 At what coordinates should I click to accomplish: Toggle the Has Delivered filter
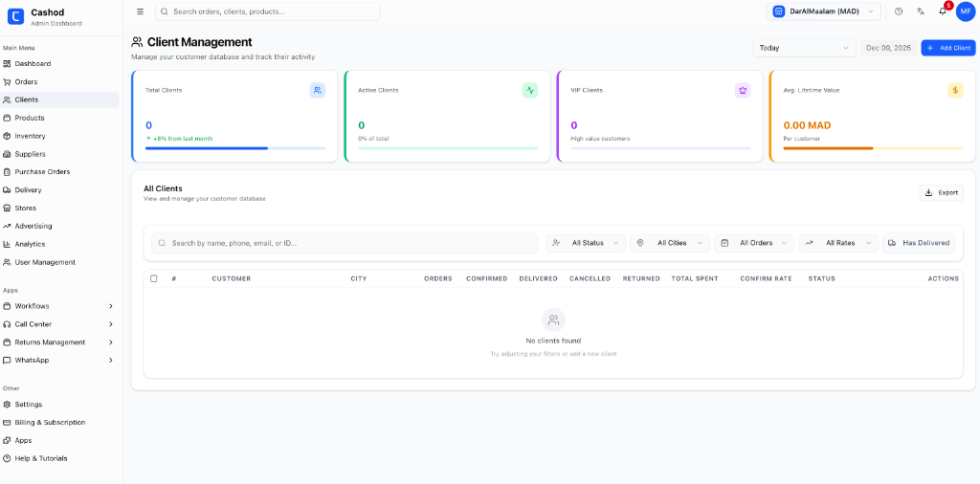[919, 243]
